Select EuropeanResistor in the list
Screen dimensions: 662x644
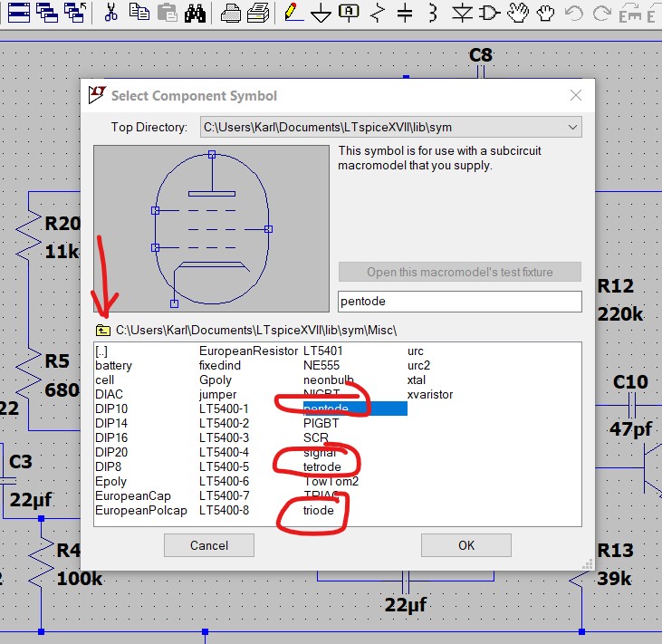coord(249,351)
